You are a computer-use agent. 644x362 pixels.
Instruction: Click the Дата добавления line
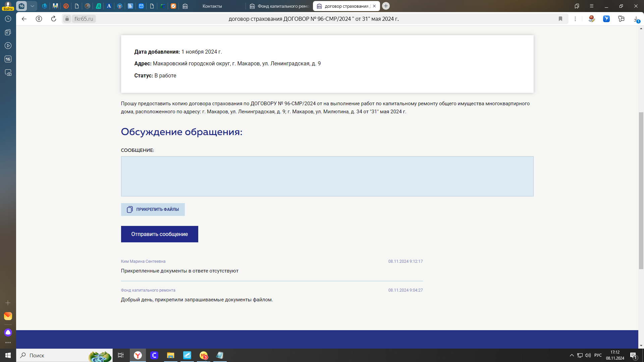click(x=178, y=52)
